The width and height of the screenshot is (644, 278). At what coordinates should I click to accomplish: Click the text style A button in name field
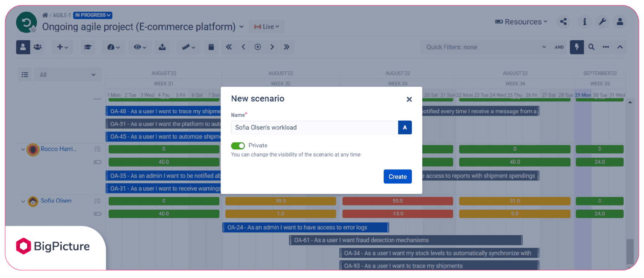405,127
